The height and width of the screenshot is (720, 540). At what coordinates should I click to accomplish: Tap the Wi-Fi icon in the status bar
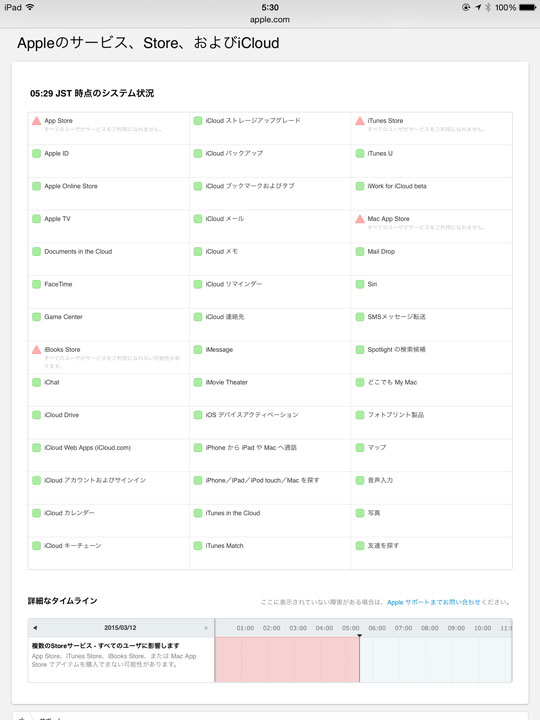coord(30,7)
